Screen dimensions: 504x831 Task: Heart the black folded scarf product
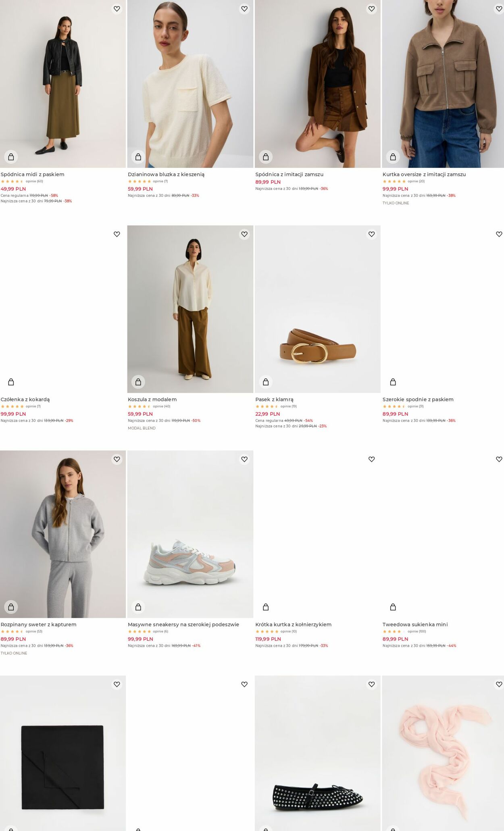click(x=117, y=684)
